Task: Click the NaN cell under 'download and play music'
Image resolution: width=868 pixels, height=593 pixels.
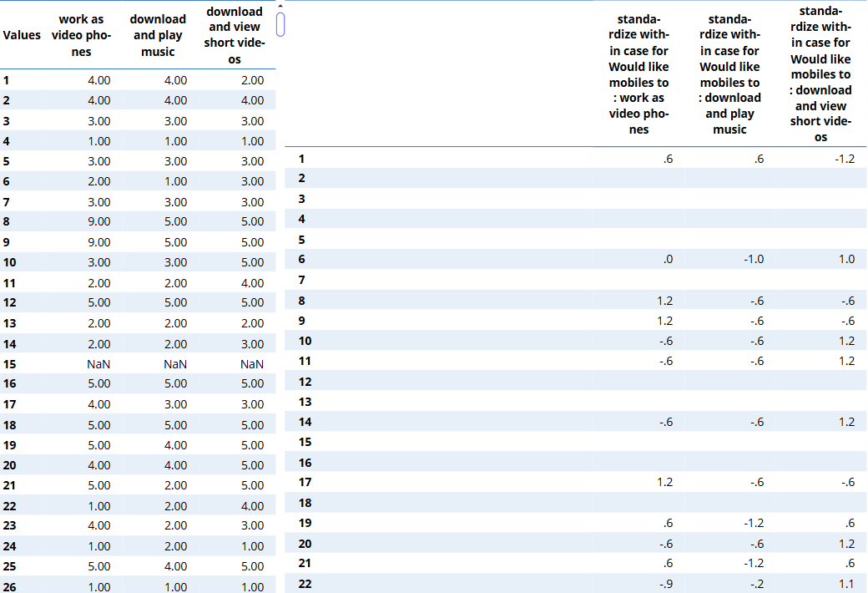Action: [174, 364]
